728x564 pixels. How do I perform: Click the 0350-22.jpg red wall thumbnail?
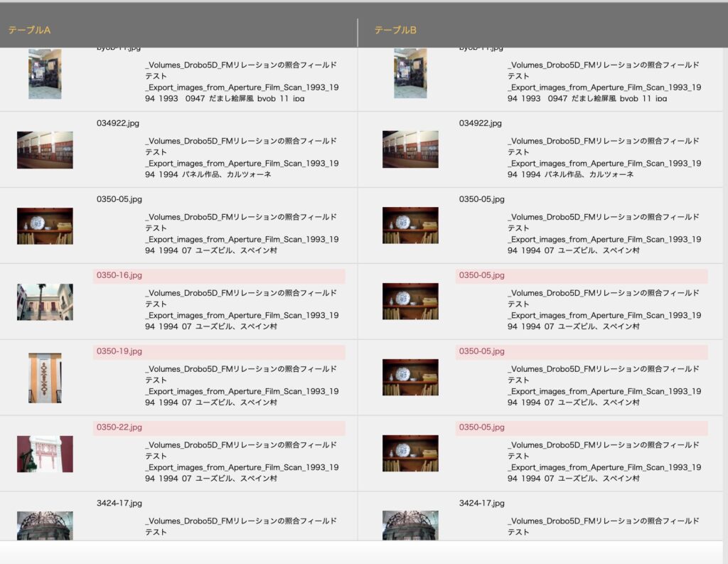coord(45,454)
